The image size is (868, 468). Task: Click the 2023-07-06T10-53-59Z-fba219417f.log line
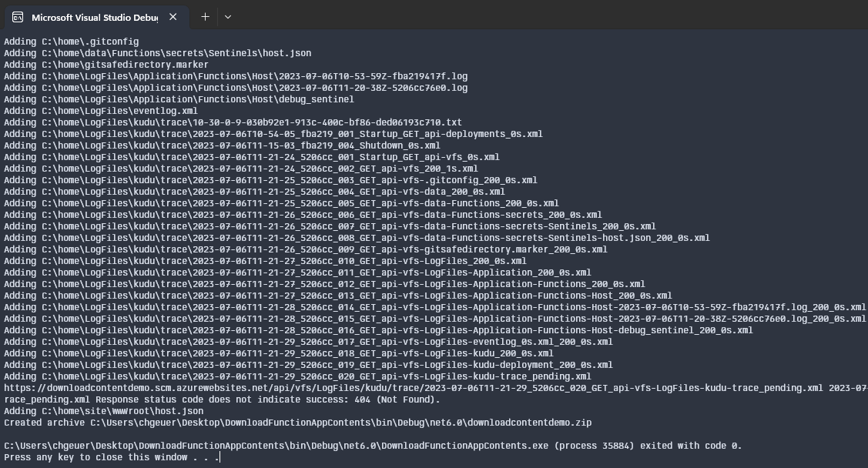coord(236,76)
